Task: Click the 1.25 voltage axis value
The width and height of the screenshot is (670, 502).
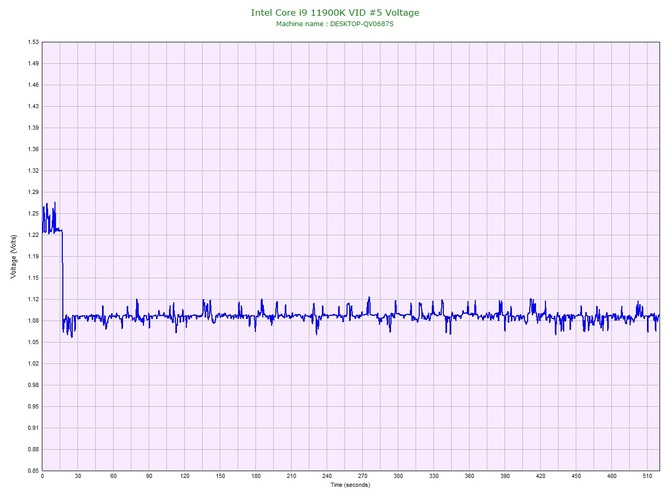Action: [x=33, y=213]
